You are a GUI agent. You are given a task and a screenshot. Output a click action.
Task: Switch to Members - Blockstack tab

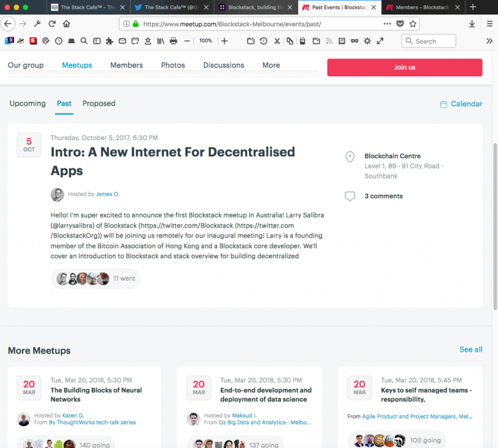(x=422, y=7)
